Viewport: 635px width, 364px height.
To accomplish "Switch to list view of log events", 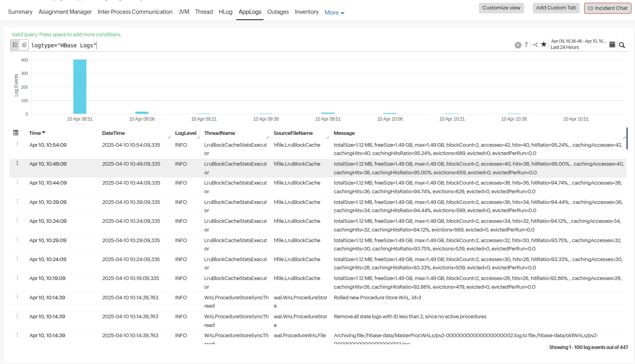I will point(14,45).
